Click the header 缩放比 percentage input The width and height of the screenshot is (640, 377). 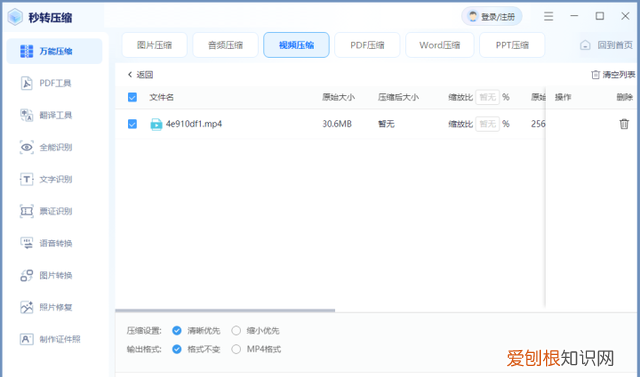click(487, 97)
